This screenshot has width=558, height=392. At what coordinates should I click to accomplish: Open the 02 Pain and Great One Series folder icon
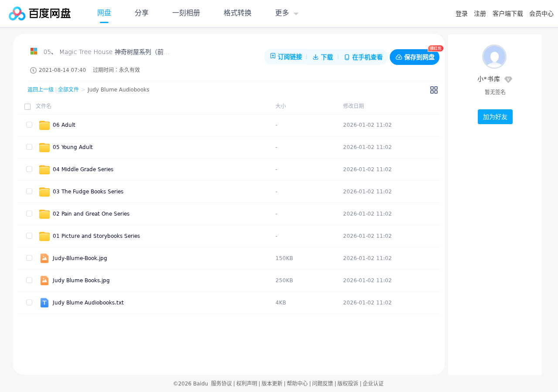44,214
